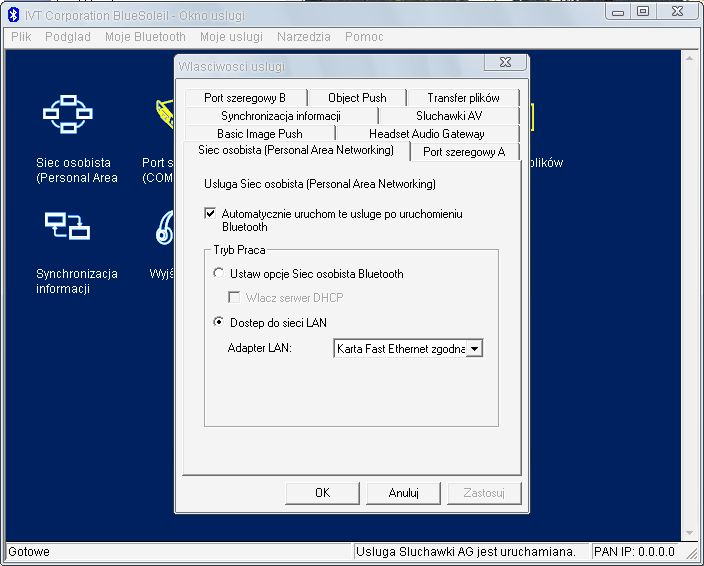Expand the Adapter LAN dropdown

click(x=475, y=348)
